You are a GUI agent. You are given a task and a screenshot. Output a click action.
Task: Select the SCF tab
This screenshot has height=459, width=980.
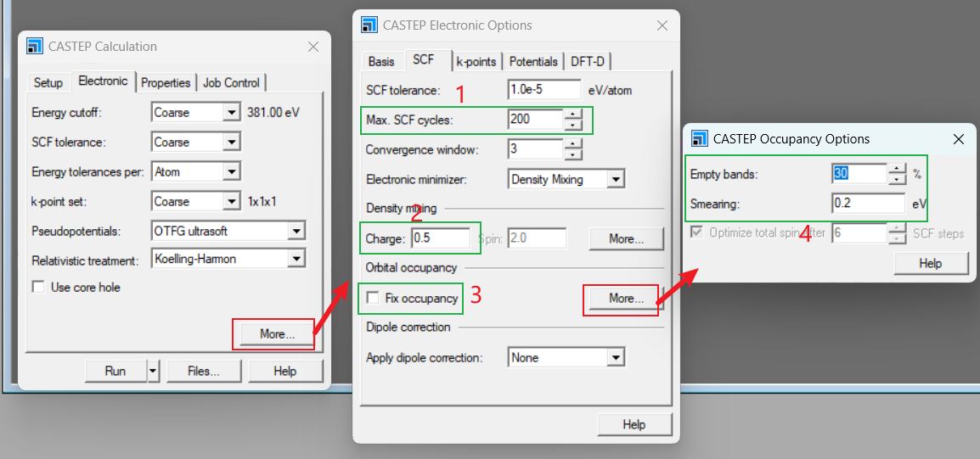coord(425,59)
